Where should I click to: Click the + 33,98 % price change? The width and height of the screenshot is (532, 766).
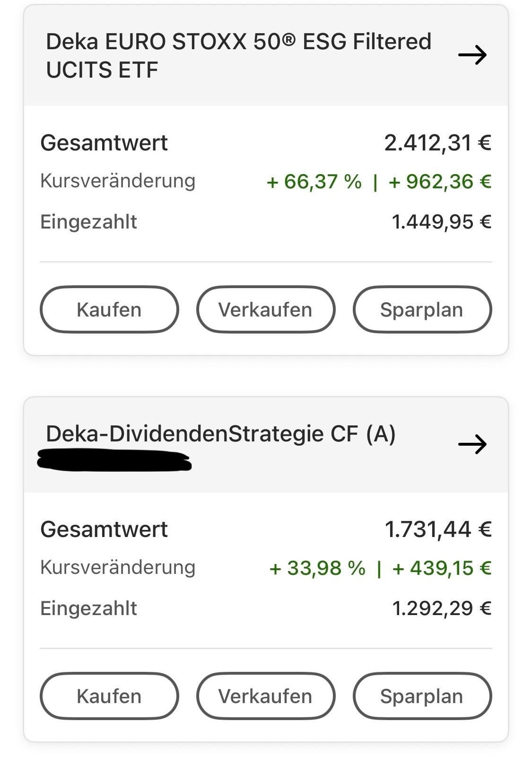[317, 568]
